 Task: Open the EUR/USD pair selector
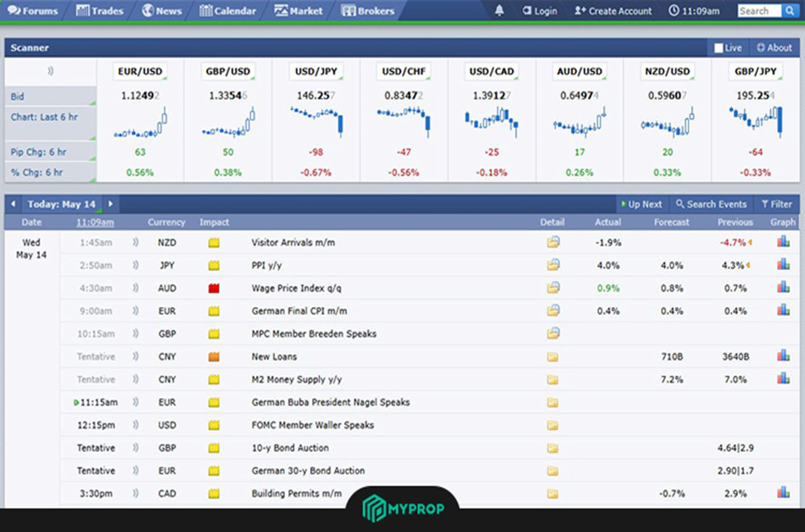(140, 71)
